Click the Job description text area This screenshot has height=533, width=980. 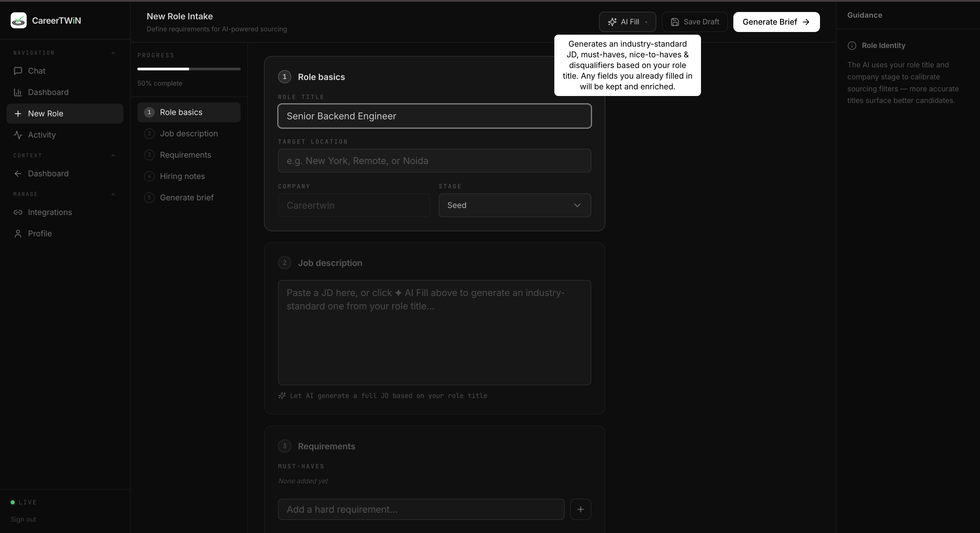[434, 333]
